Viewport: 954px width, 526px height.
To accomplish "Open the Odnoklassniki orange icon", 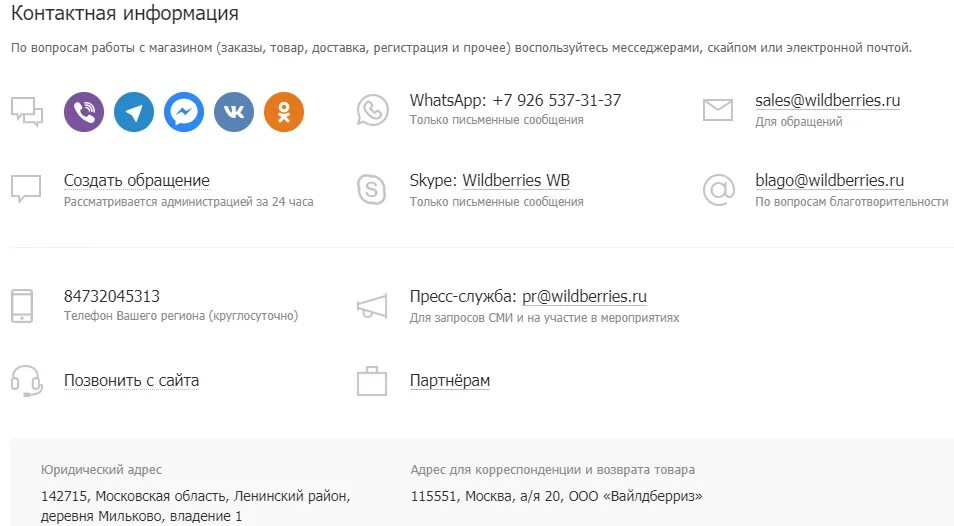I will click(x=284, y=112).
